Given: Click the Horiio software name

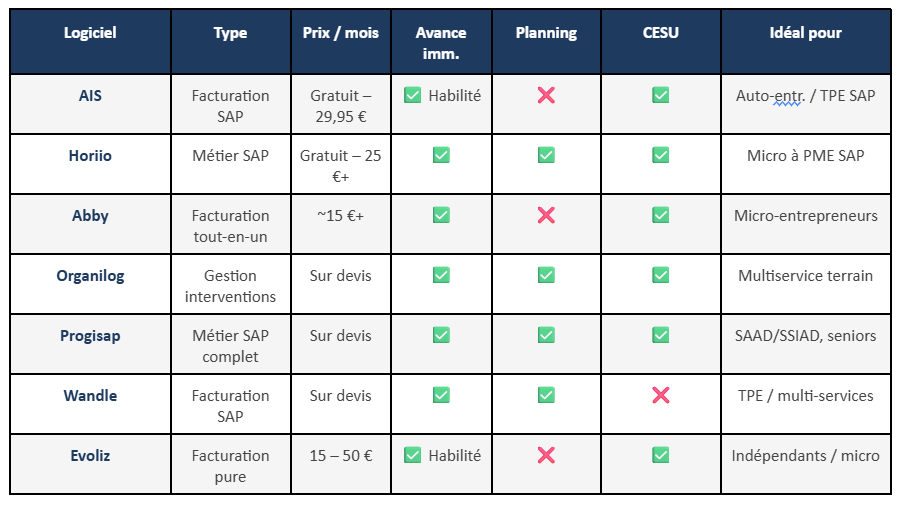Looking at the screenshot, I should coord(90,156).
